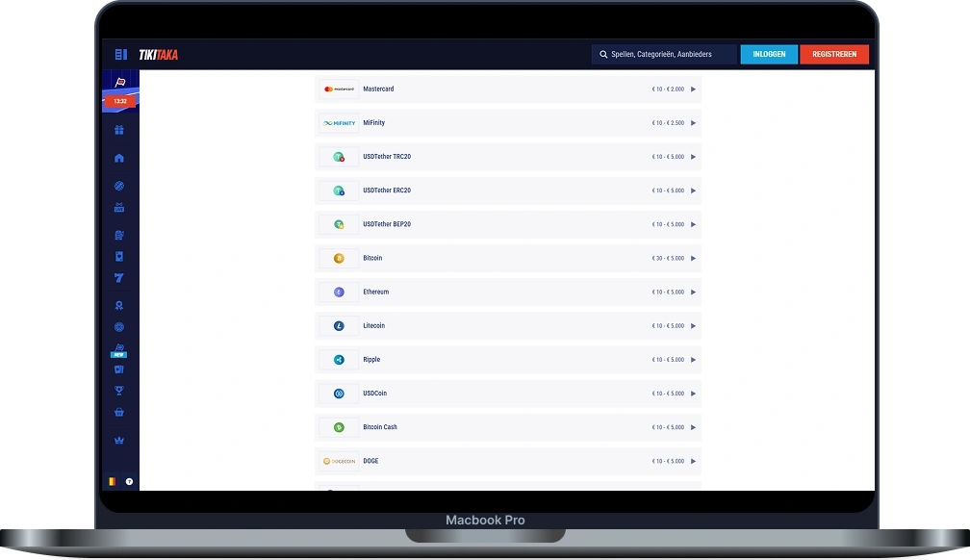
Task: Open the LIVE betting icon in sidebar
Action: point(119,207)
